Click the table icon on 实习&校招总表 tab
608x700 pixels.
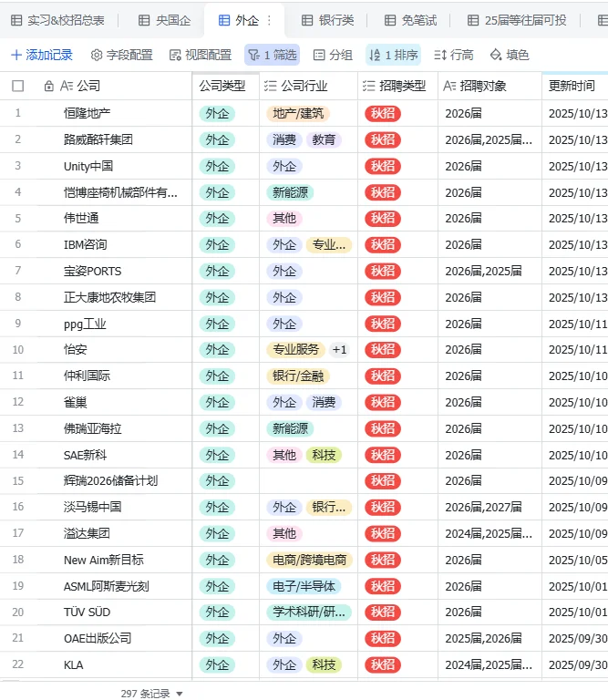(16, 21)
